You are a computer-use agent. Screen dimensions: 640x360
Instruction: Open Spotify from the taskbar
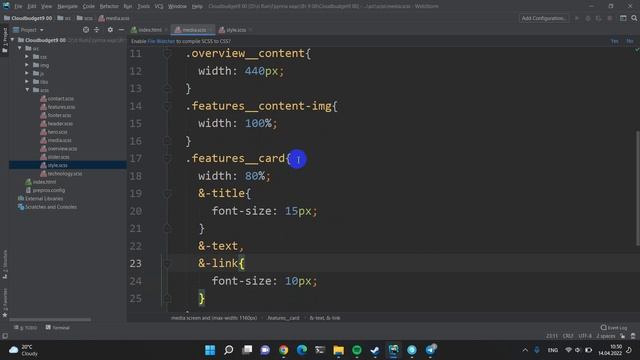[x=357, y=350]
